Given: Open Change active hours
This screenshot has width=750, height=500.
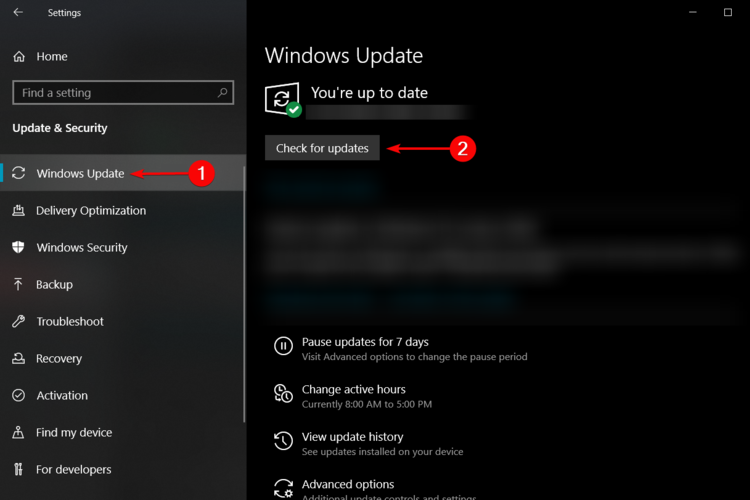Looking at the screenshot, I should (353, 389).
